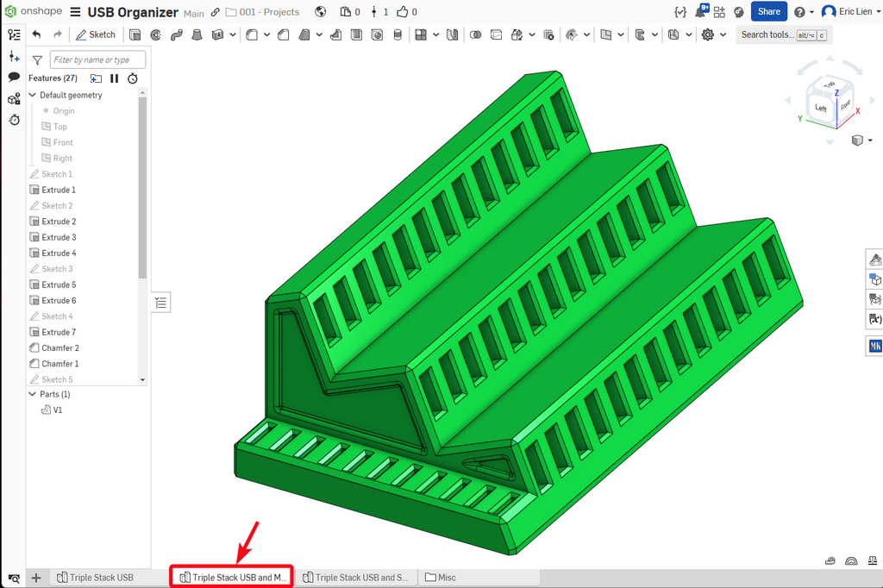The image size is (883, 588).
Task: Select the Revolve tool
Action: (156, 35)
